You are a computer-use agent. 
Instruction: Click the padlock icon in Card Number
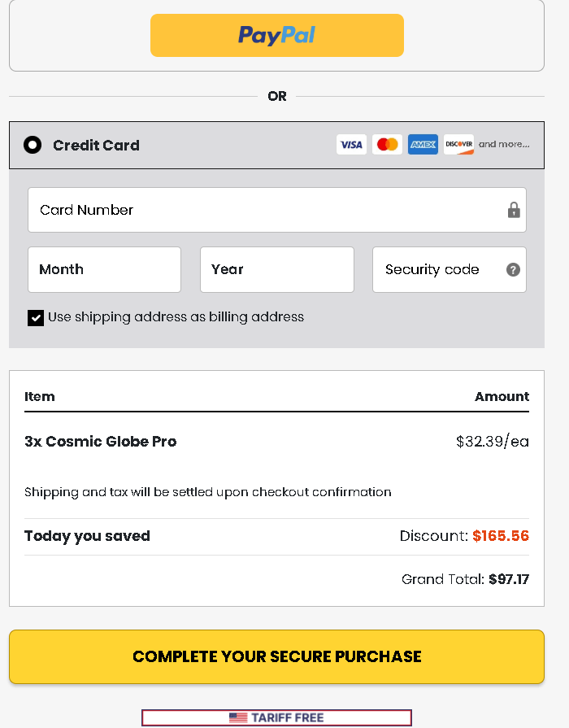click(514, 211)
